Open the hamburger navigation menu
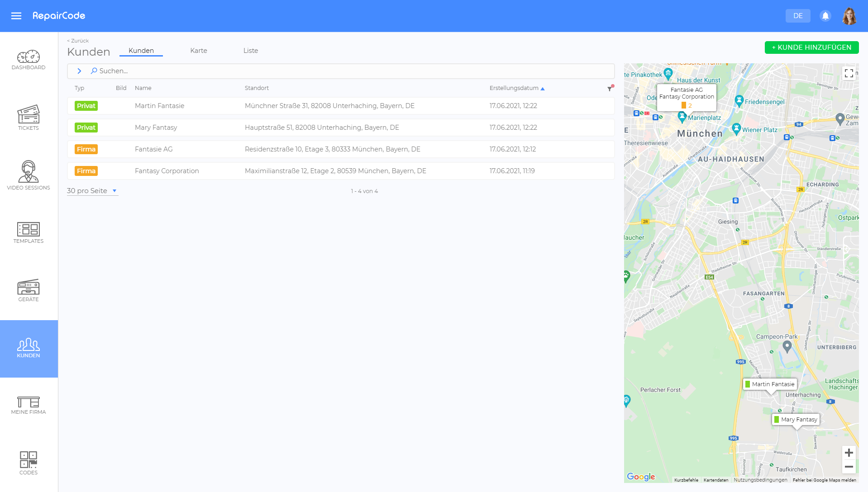 point(16,16)
